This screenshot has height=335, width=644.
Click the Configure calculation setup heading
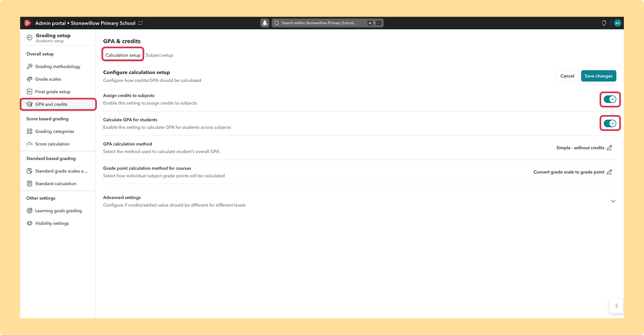(x=136, y=72)
